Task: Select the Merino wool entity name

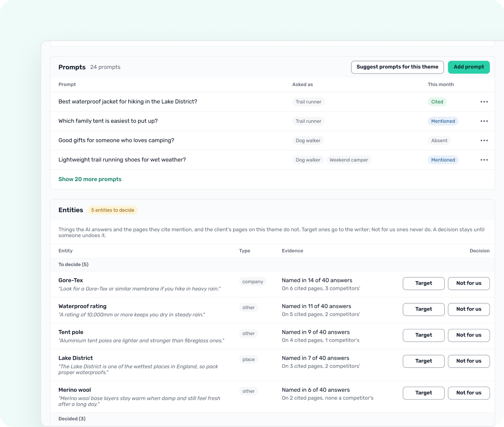Action: [75, 390]
